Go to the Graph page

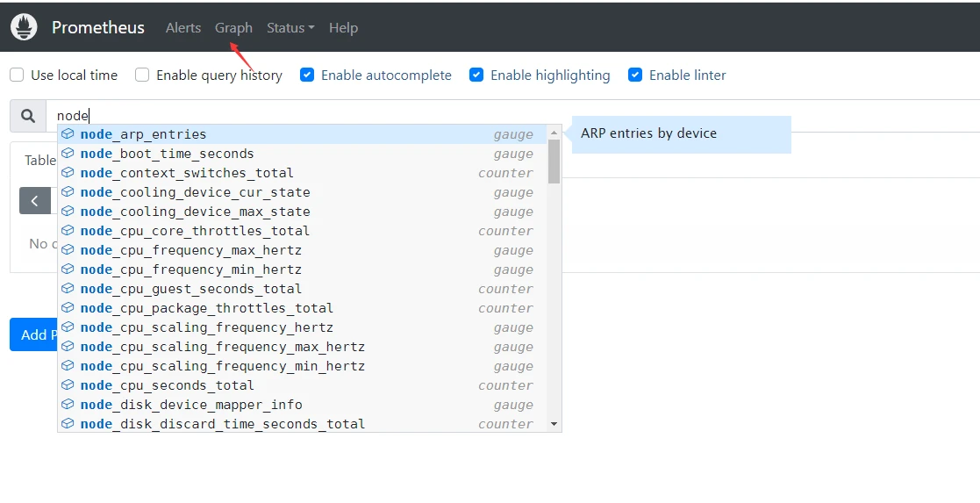[x=233, y=27]
